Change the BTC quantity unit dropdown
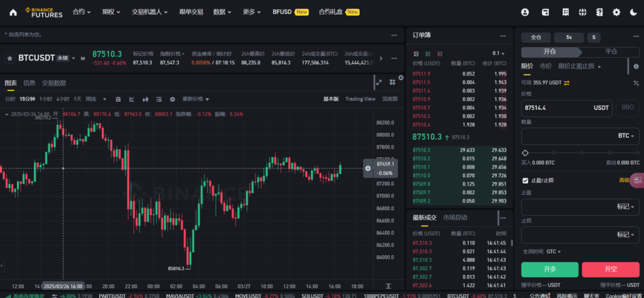This screenshot has width=644, height=298. [x=626, y=136]
